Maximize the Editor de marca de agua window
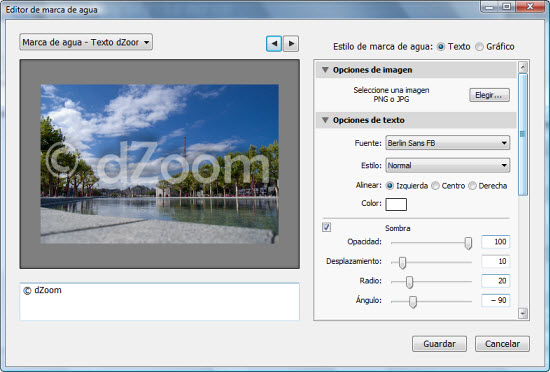550x372 pixels. pos(506,7)
